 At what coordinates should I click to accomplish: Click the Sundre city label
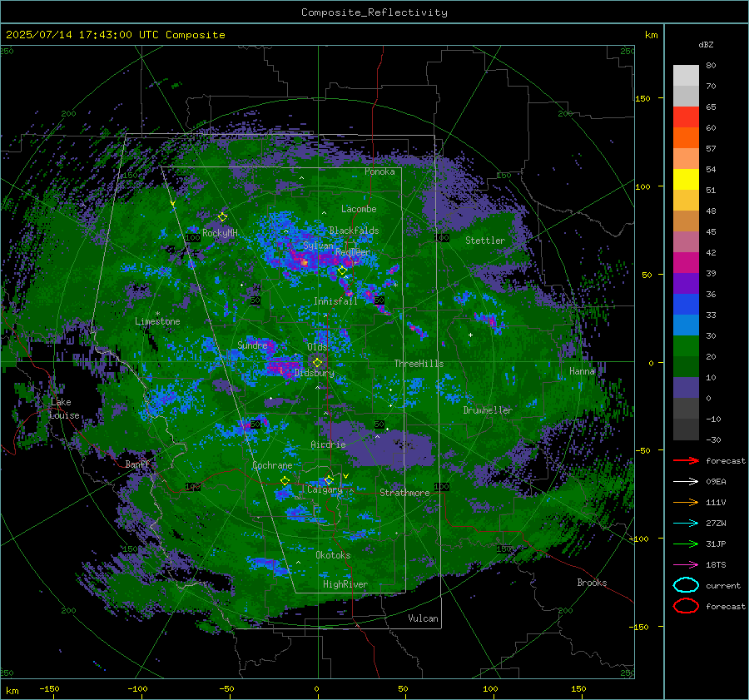(252, 345)
